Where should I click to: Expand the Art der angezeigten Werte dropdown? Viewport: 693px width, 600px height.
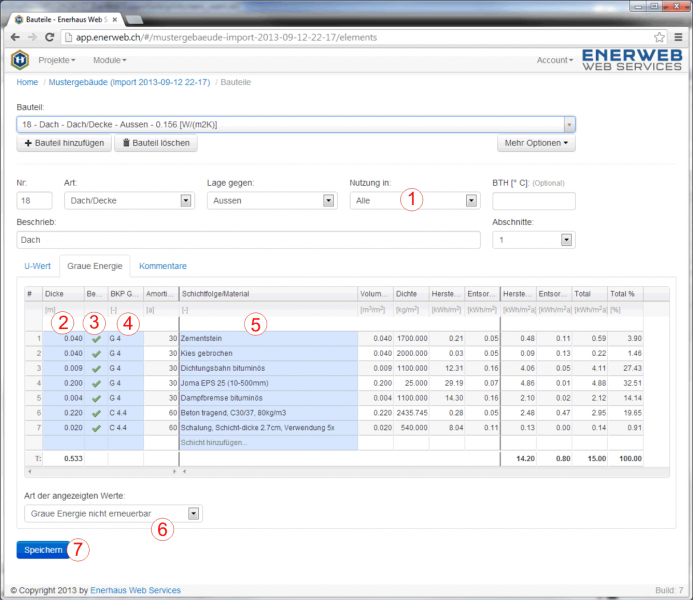pyautogui.click(x=111, y=514)
